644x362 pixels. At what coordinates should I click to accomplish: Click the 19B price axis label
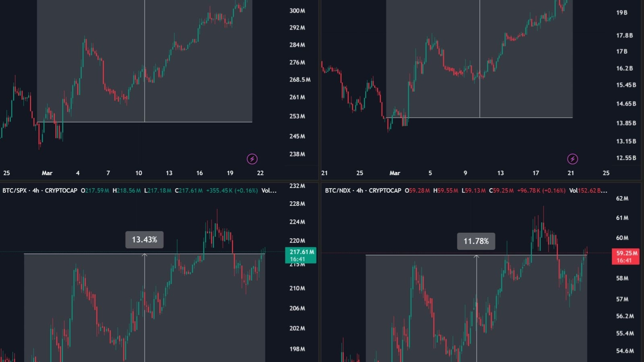(x=622, y=12)
